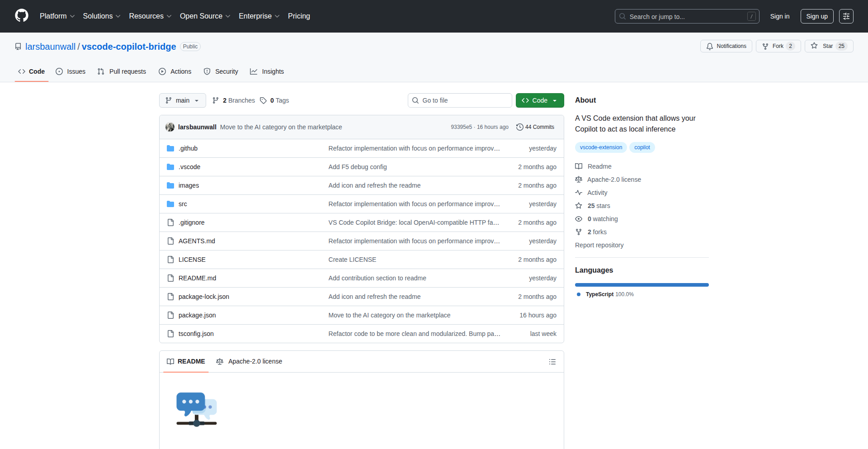The height and width of the screenshot is (449, 868).
Task: Expand the main branch selector
Action: [x=182, y=100]
